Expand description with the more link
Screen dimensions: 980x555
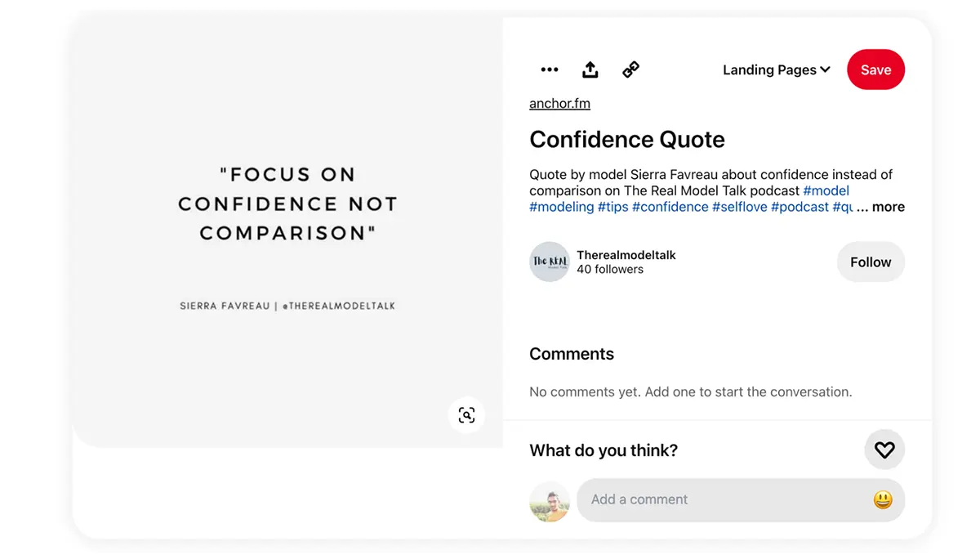pos(888,207)
